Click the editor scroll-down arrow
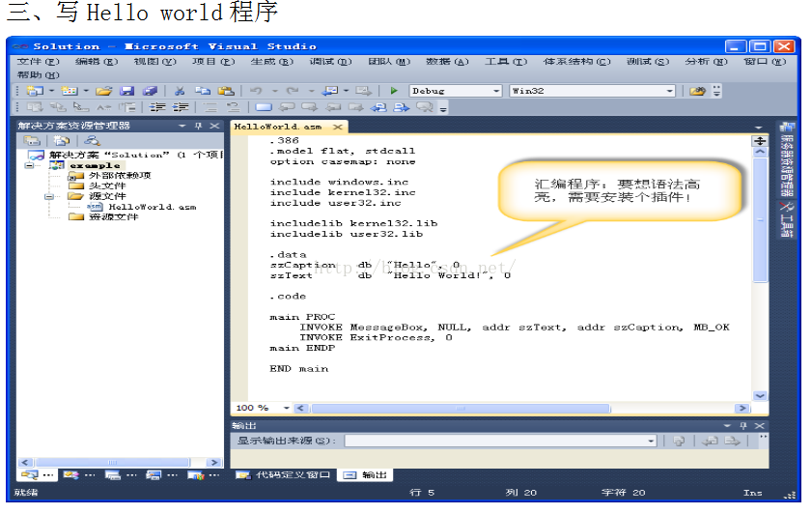The width and height of the screenshot is (812, 514). point(760,396)
